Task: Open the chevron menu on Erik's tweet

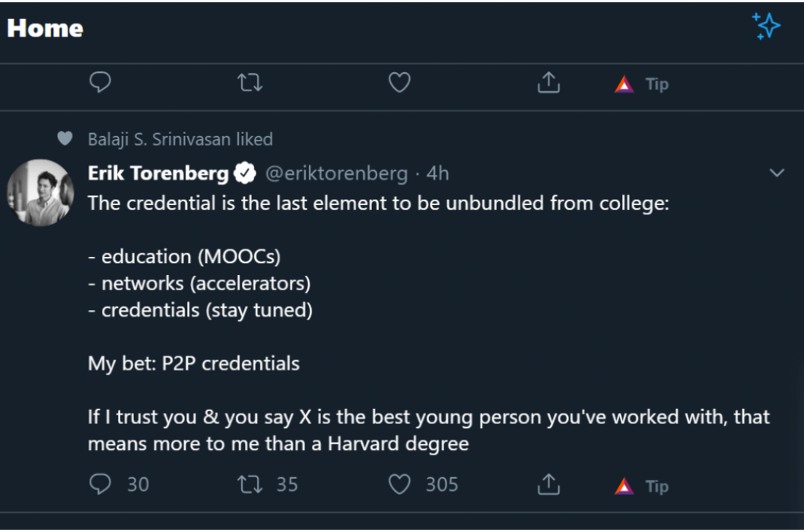Action: coord(777,173)
